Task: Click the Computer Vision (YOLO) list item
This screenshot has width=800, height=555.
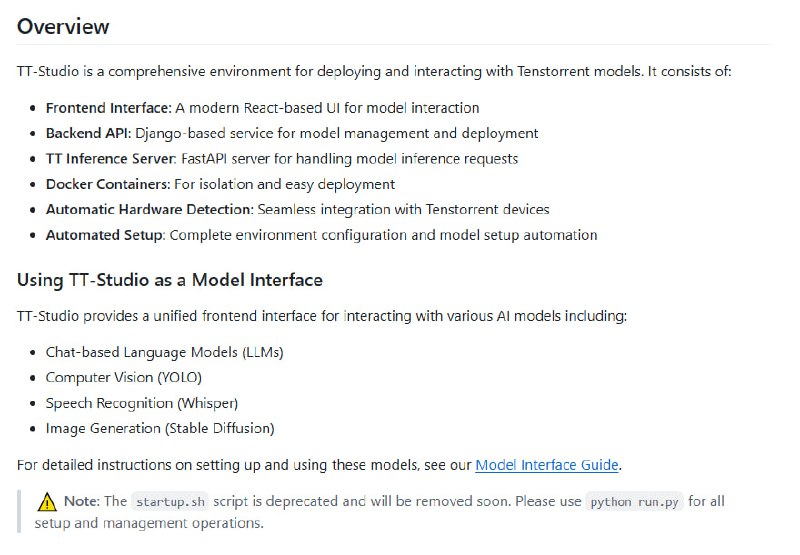Action: (123, 378)
